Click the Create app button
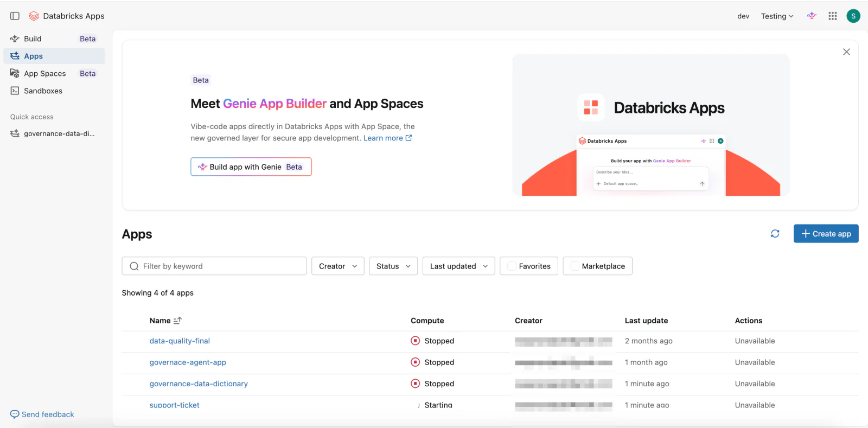 (826, 234)
